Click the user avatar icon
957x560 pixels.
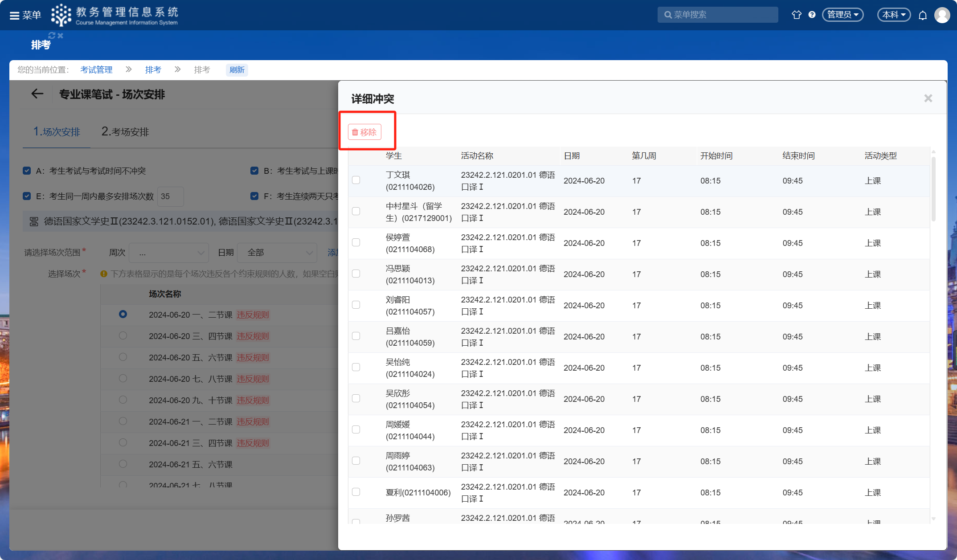[x=942, y=15]
